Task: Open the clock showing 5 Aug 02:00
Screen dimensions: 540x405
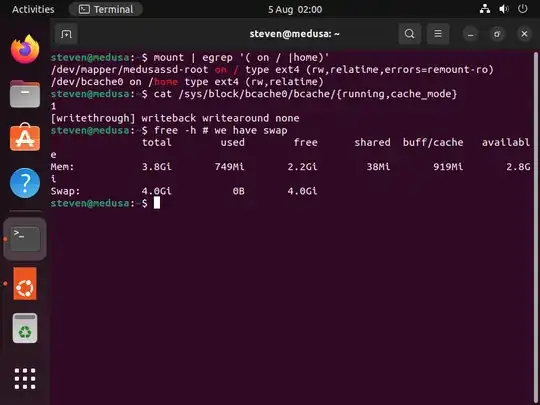Action: point(295,9)
